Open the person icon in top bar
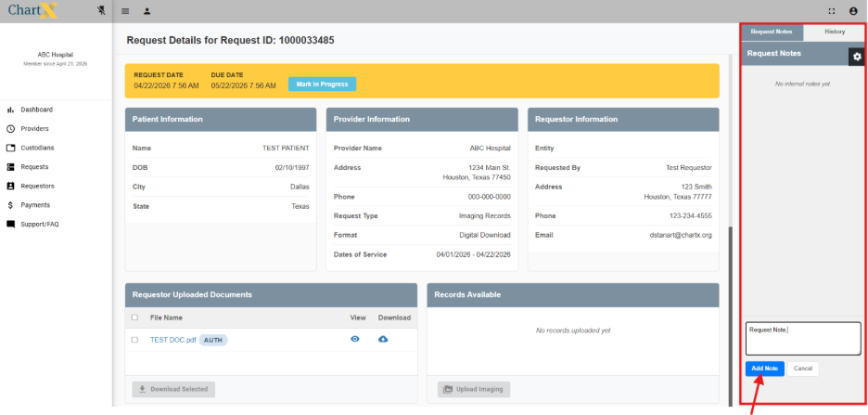 click(147, 11)
